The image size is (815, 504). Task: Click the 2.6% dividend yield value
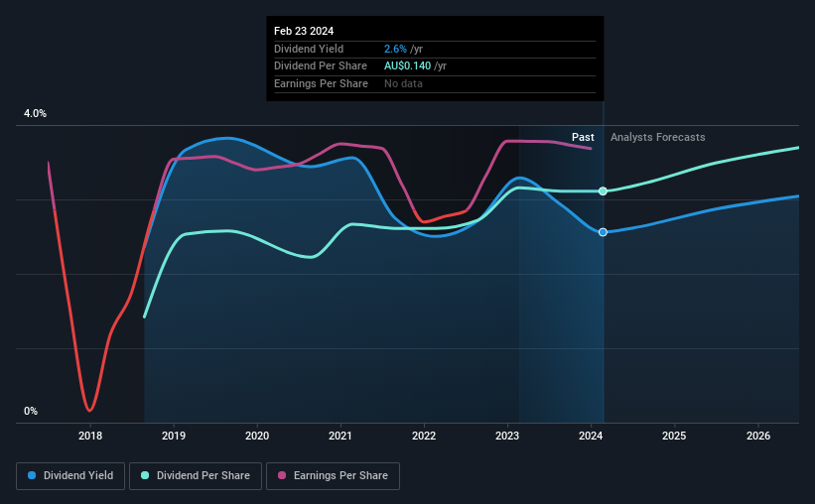(x=395, y=49)
